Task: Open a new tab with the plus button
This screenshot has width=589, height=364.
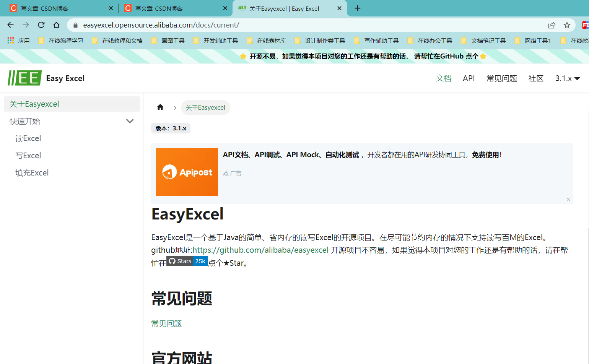Action: click(358, 8)
